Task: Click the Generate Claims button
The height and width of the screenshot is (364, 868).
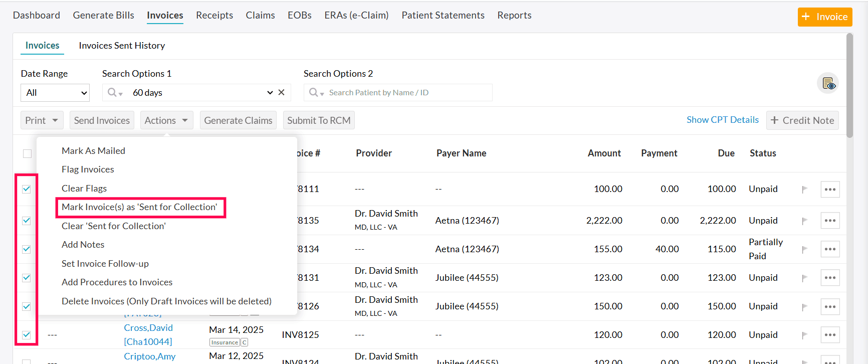Action: click(x=238, y=120)
